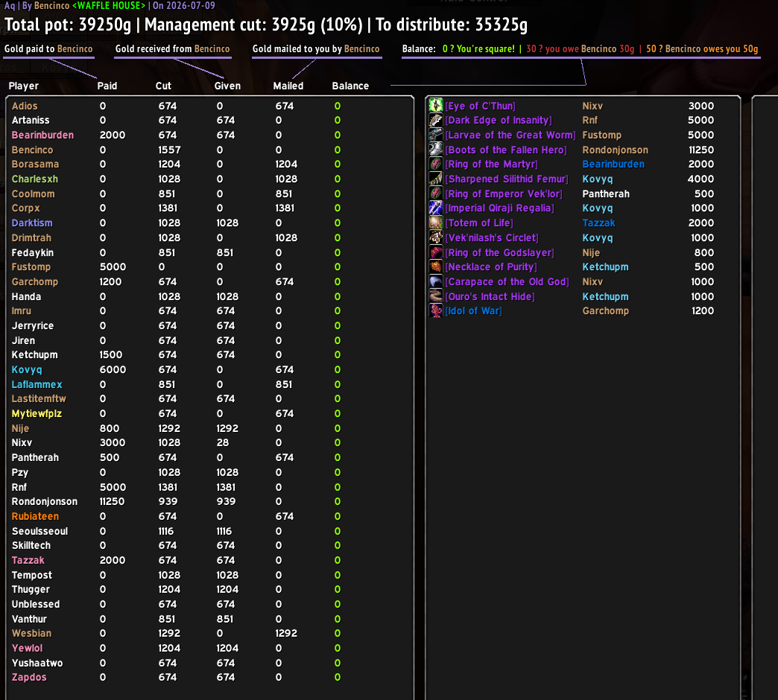Viewport: 778px width, 700px height.
Task: Open the [Carapace of the Old God] link
Action: (x=507, y=281)
